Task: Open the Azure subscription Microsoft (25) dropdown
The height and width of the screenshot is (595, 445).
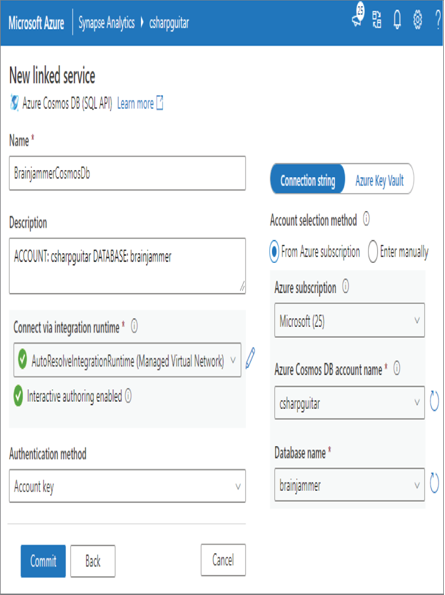Action: coord(349,320)
